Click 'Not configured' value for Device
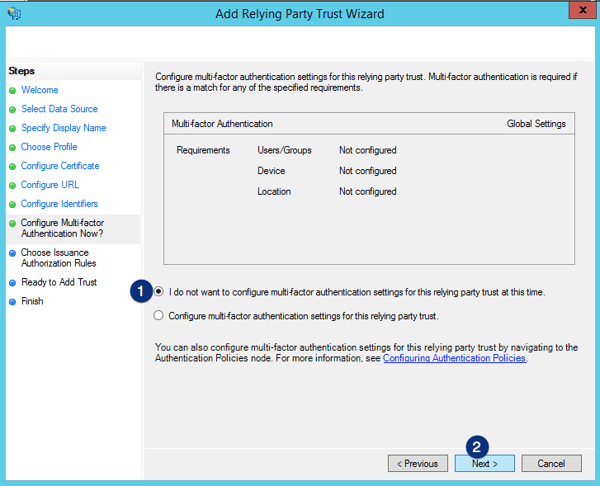600x486 pixels. (x=368, y=171)
